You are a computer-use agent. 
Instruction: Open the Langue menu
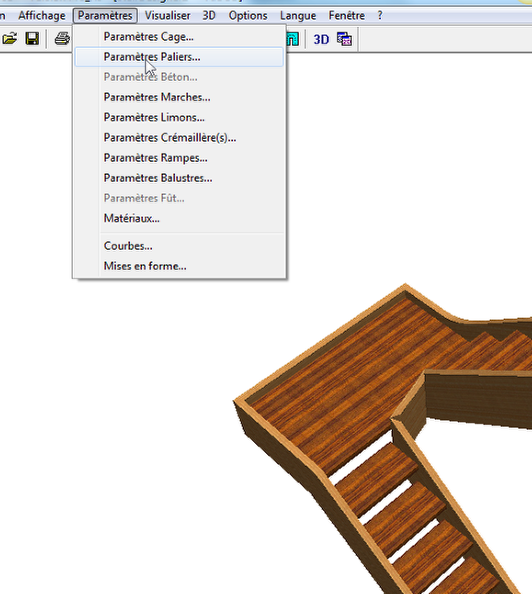pyautogui.click(x=298, y=16)
